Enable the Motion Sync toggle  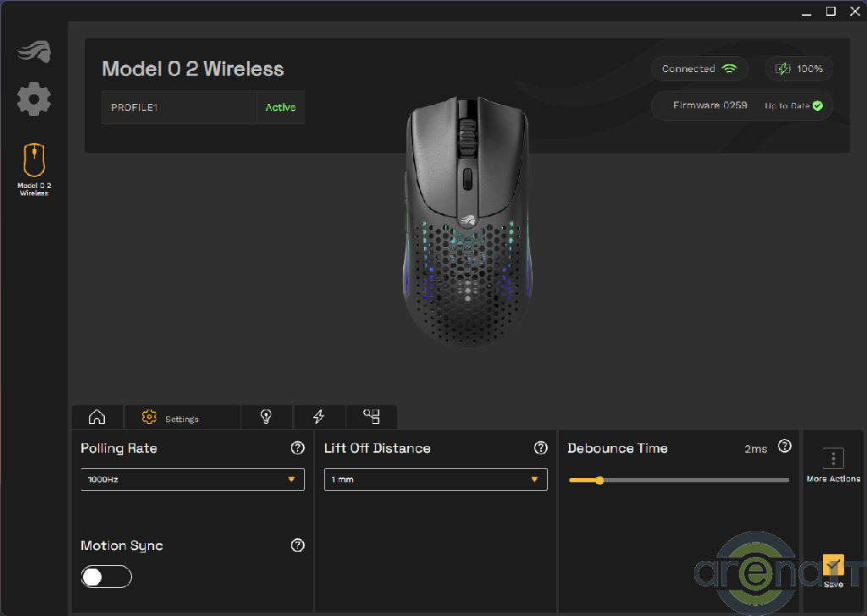pyautogui.click(x=107, y=577)
